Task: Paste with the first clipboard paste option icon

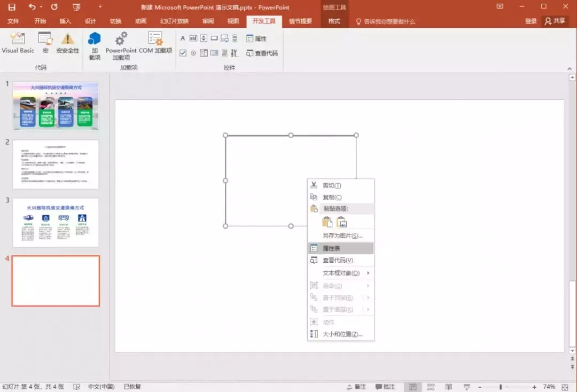Action: 327,222
